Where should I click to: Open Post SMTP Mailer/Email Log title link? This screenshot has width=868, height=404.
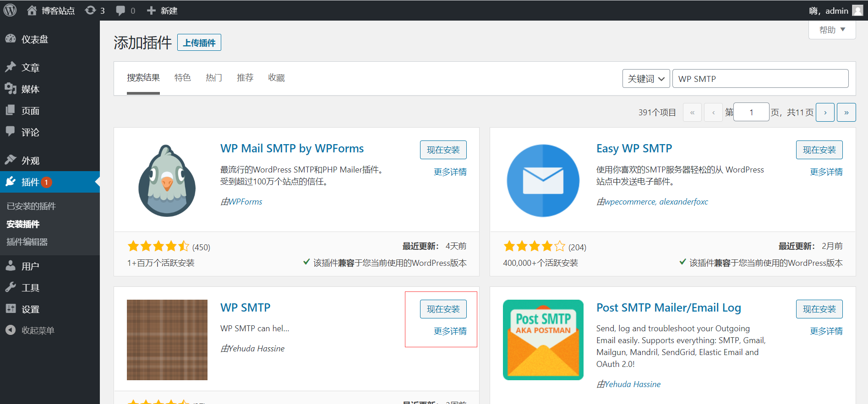click(x=669, y=308)
